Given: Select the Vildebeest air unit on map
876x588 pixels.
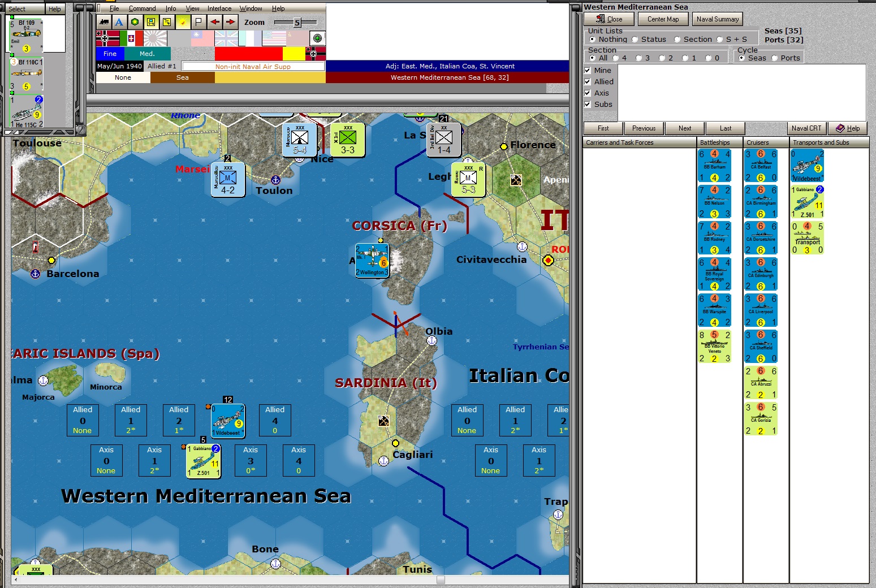Looking at the screenshot, I should [x=228, y=421].
